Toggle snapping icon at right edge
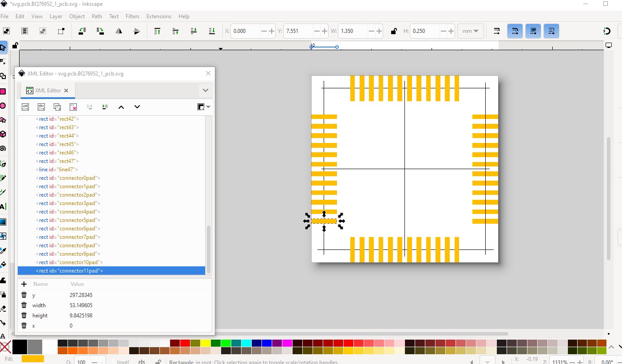This screenshot has width=622, height=364. click(607, 31)
